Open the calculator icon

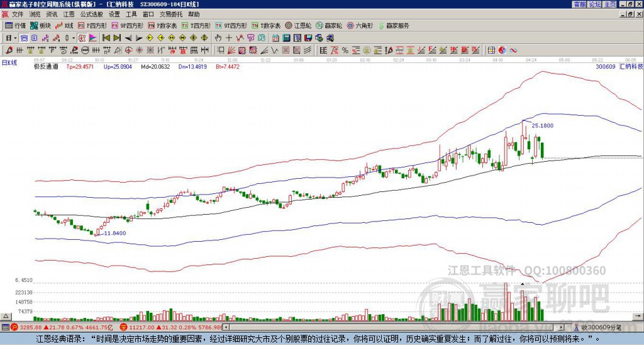(286, 38)
